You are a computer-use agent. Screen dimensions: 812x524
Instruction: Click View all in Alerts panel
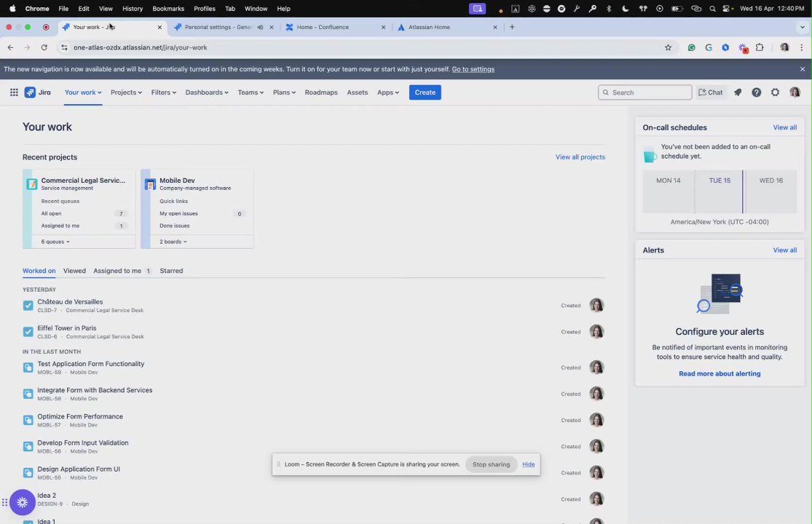coord(784,250)
